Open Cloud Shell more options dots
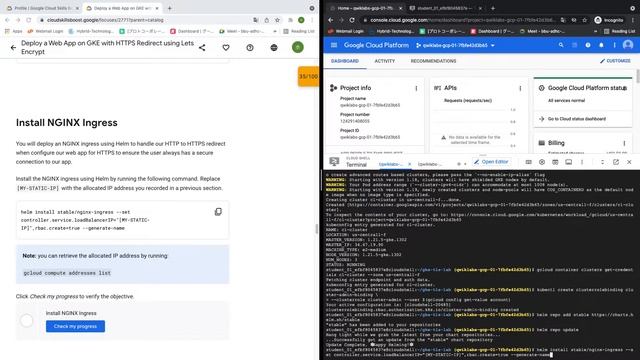The height and width of the screenshot is (360, 640). click(582, 162)
